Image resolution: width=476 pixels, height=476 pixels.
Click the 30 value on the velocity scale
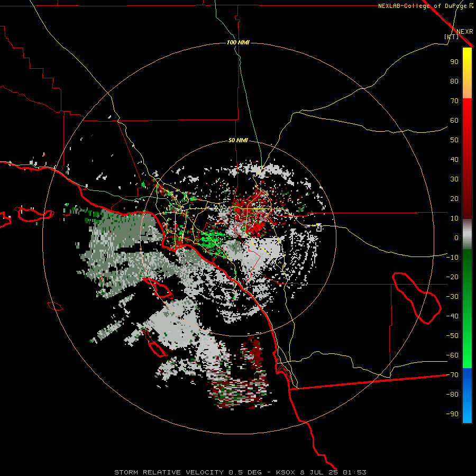coord(454,179)
